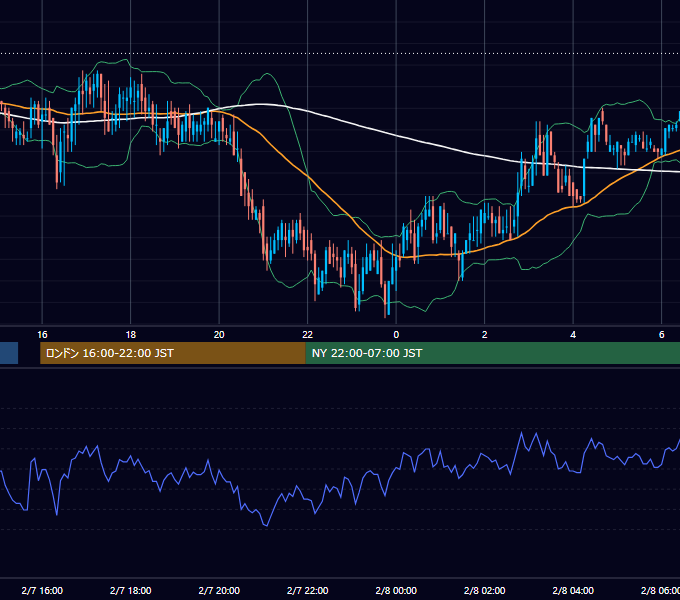Click the 20 hour label on price chart axis
This screenshot has height=600, width=680.
219,335
